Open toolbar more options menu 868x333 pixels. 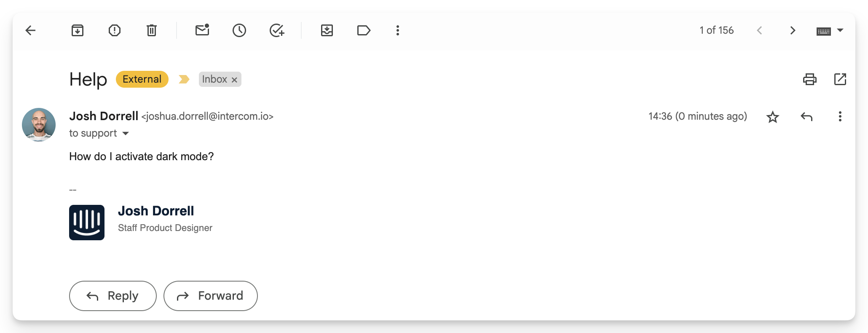[x=398, y=30]
